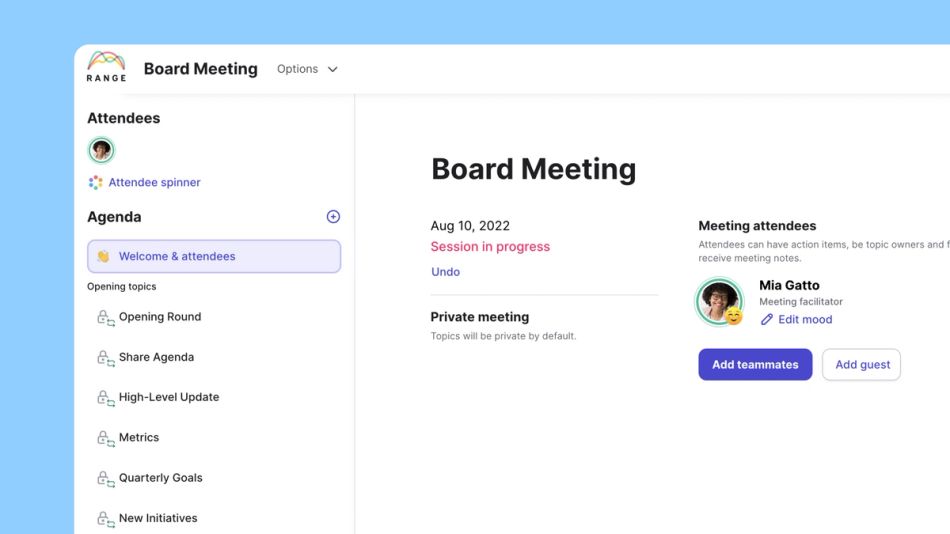Click the lock icon beside Share Agenda
Screen dimensions: 950x534
pyautogui.click(x=105, y=358)
